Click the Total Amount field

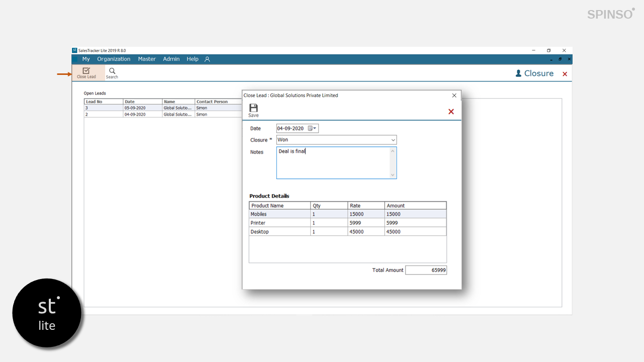coord(426,270)
